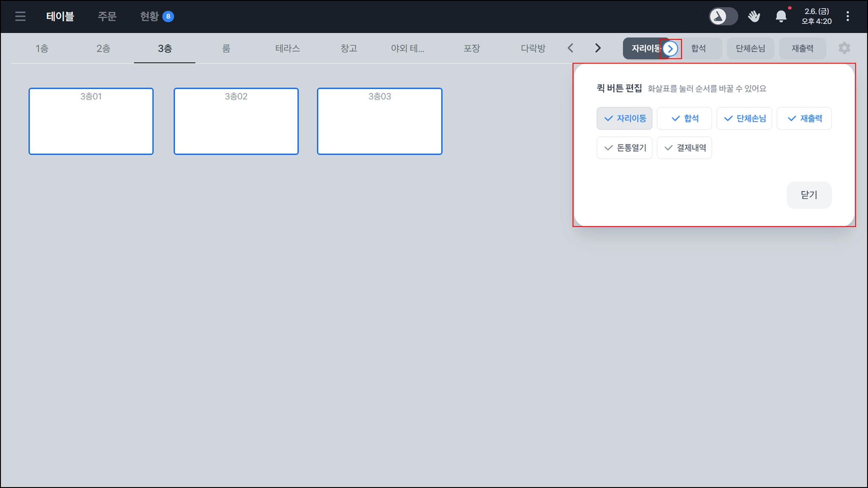868x488 pixels.
Task: Check the 돈통열기 option
Action: pos(624,148)
